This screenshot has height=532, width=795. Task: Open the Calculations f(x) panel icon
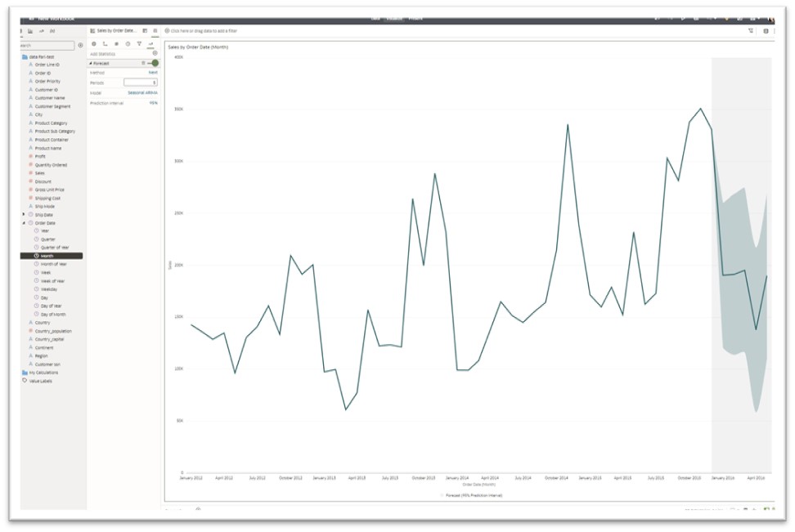[x=52, y=31]
